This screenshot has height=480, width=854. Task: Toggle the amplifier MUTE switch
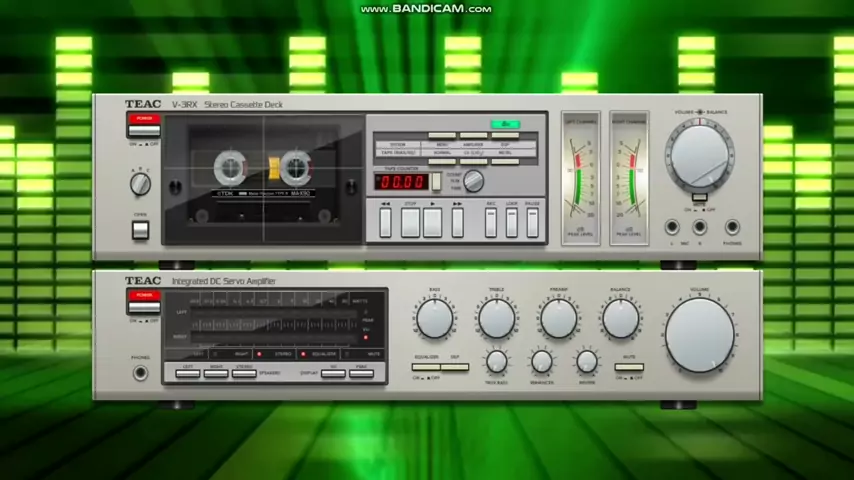(629, 367)
